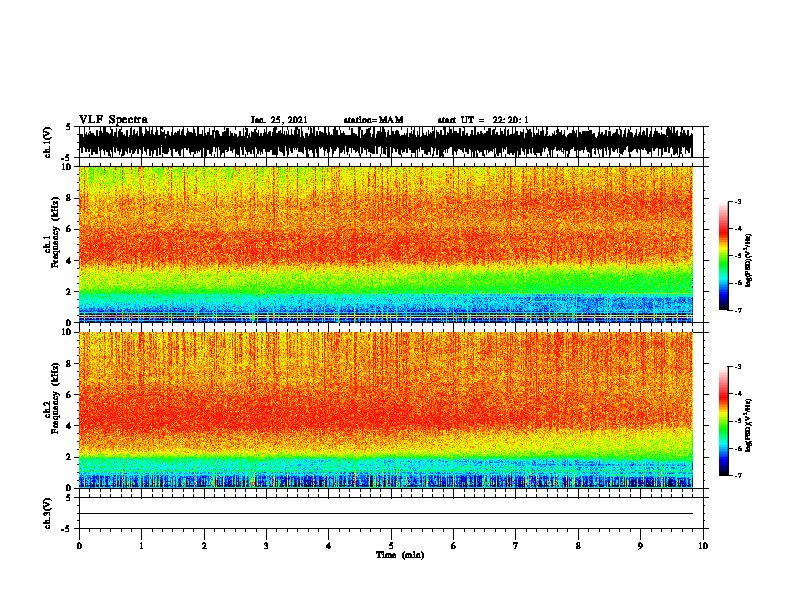Click the ch.3(V) axis label
This screenshot has height=612, width=792.
click(47, 513)
